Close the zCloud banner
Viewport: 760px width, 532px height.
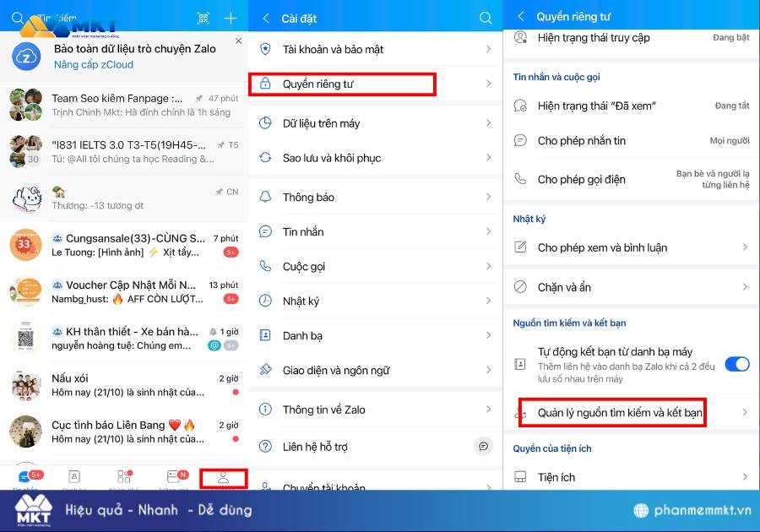[x=238, y=41]
